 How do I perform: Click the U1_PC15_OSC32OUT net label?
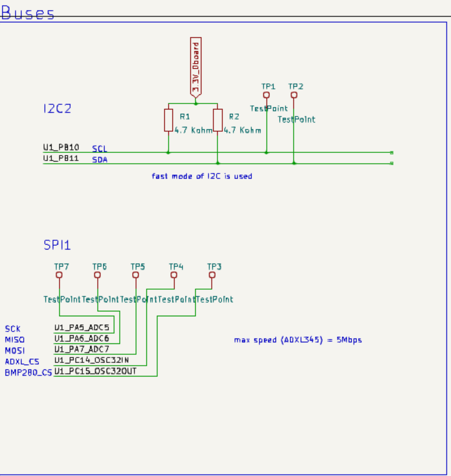pyautogui.click(x=95, y=371)
